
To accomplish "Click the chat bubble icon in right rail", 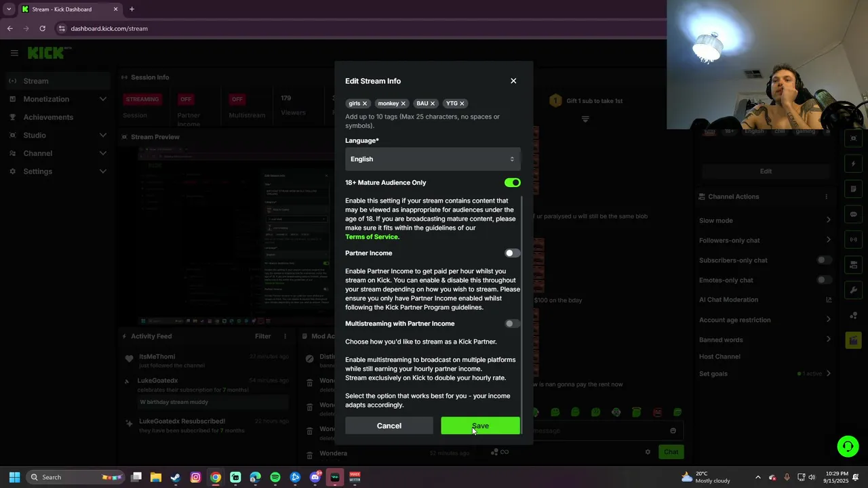I will tap(853, 214).
